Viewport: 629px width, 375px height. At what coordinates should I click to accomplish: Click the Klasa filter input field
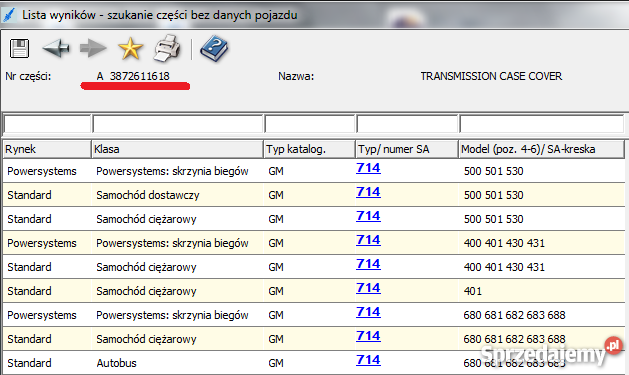(x=178, y=124)
